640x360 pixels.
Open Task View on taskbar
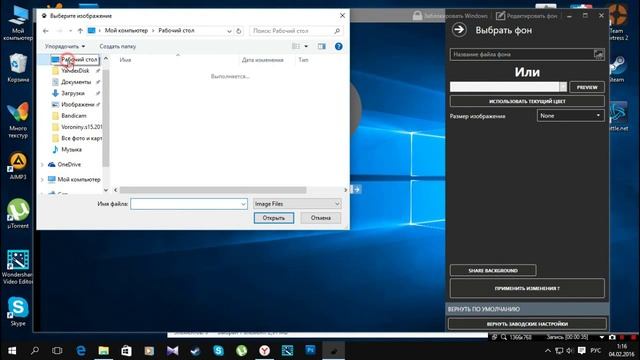[57, 351]
